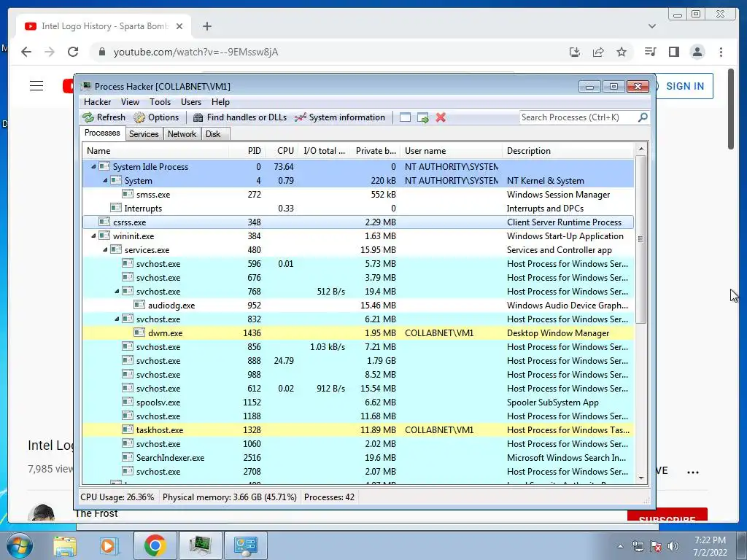Screen dimensions: 747x560
Task: Switch to the Services tab
Action: pyautogui.click(x=144, y=134)
